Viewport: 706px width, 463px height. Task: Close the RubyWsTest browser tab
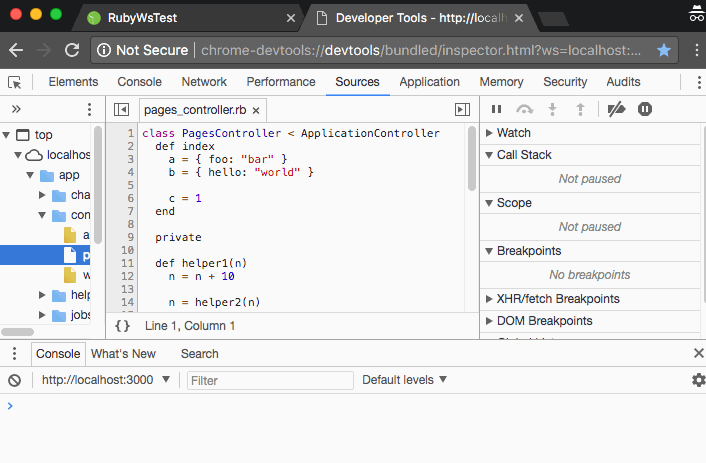point(291,18)
